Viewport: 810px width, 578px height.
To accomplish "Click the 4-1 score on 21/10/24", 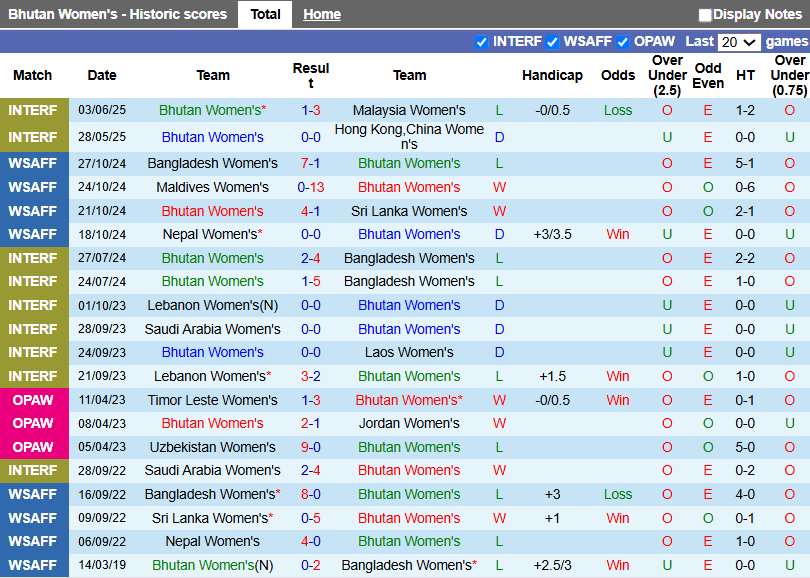I will 310,211.
